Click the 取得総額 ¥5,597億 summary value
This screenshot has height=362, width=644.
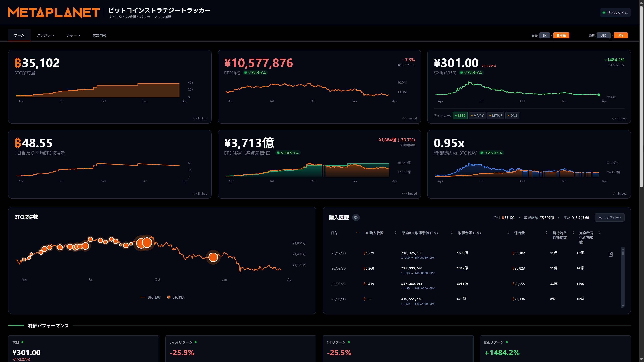point(547,218)
